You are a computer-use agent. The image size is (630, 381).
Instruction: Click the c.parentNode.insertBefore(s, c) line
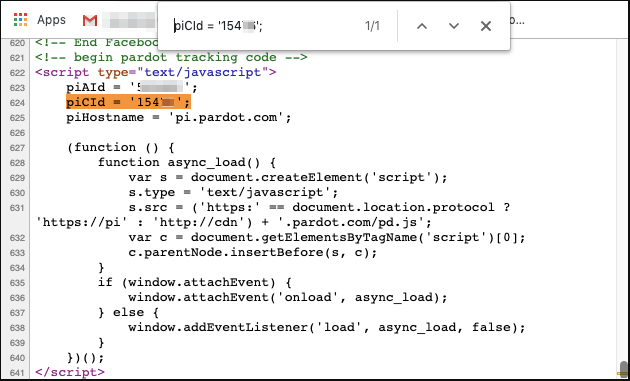click(x=253, y=252)
